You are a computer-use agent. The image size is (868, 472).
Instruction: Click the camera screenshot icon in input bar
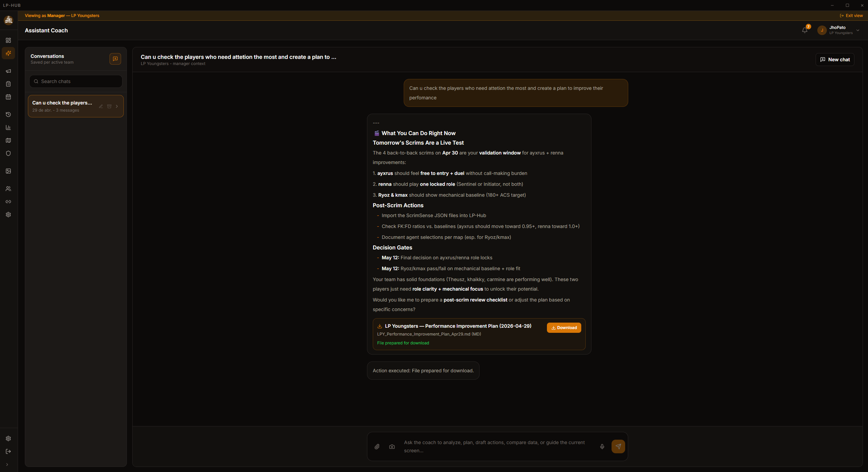click(x=392, y=447)
